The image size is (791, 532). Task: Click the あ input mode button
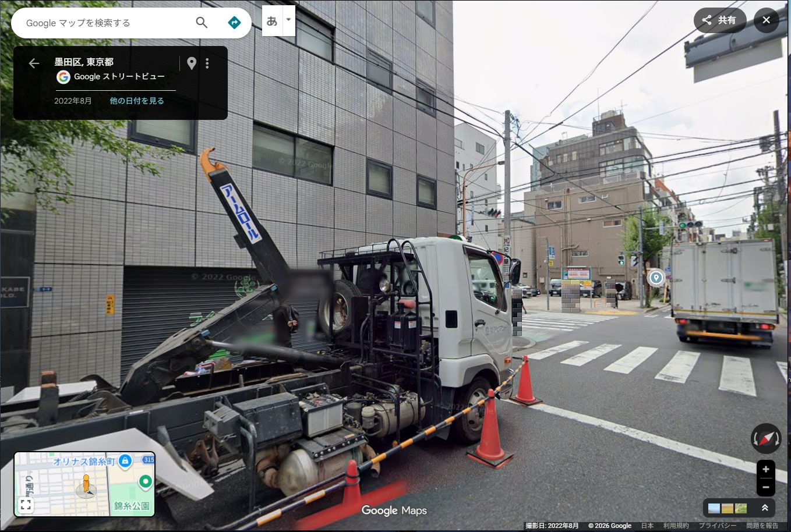click(272, 21)
